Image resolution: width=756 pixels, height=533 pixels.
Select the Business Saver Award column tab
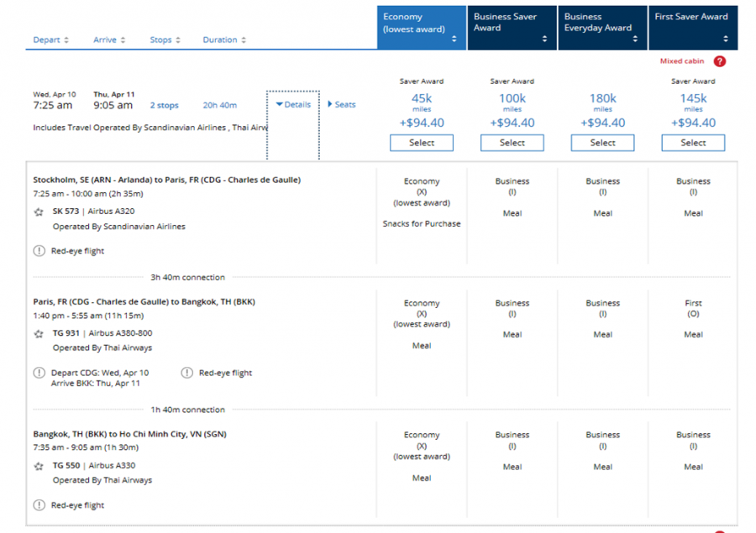(512, 28)
